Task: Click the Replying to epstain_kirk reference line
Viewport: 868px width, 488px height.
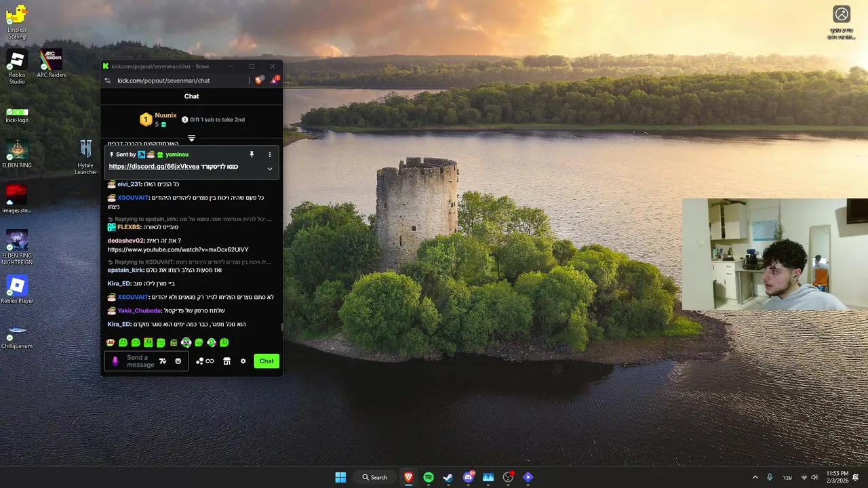Action: point(190,220)
